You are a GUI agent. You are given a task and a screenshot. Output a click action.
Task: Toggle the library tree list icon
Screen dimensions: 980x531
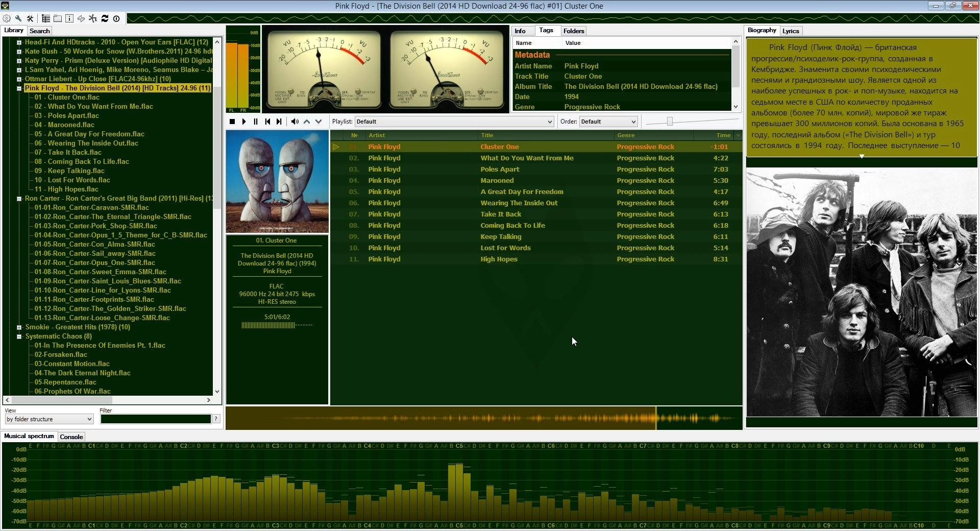pos(46,18)
